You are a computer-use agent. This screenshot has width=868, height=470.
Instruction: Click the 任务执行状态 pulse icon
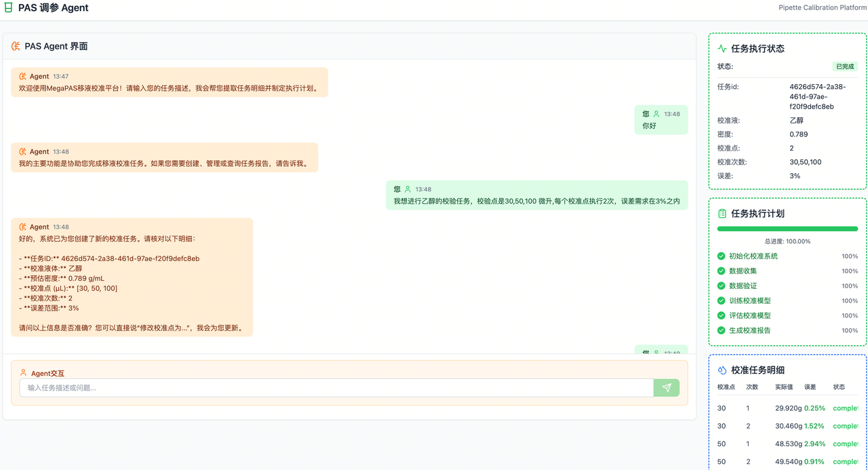pos(722,49)
